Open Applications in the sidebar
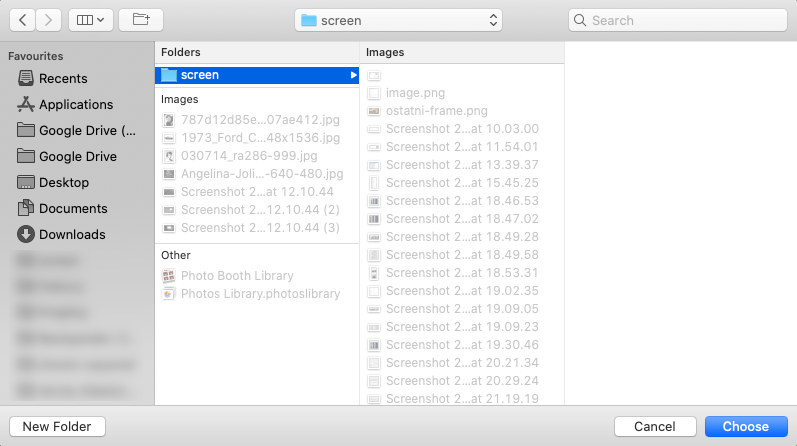Image resolution: width=797 pixels, height=446 pixels. pyautogui.click(x=75, y=105)
